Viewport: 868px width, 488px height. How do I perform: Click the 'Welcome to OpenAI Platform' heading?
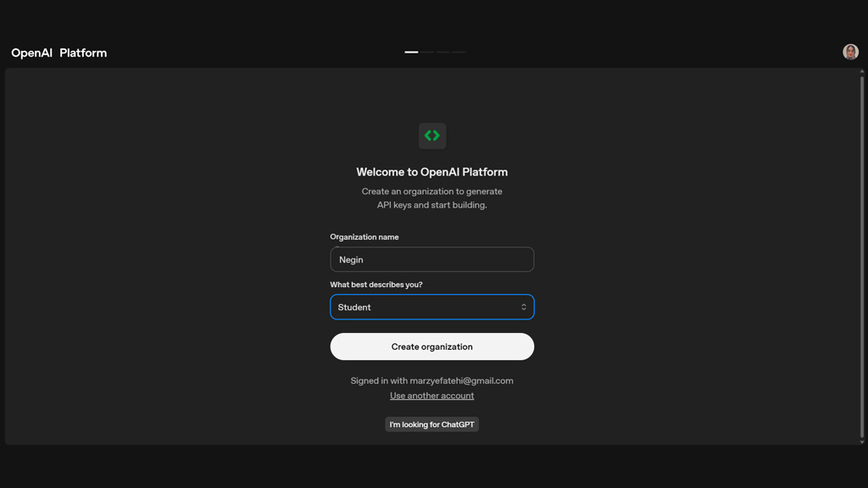click(x=431, y=172)
